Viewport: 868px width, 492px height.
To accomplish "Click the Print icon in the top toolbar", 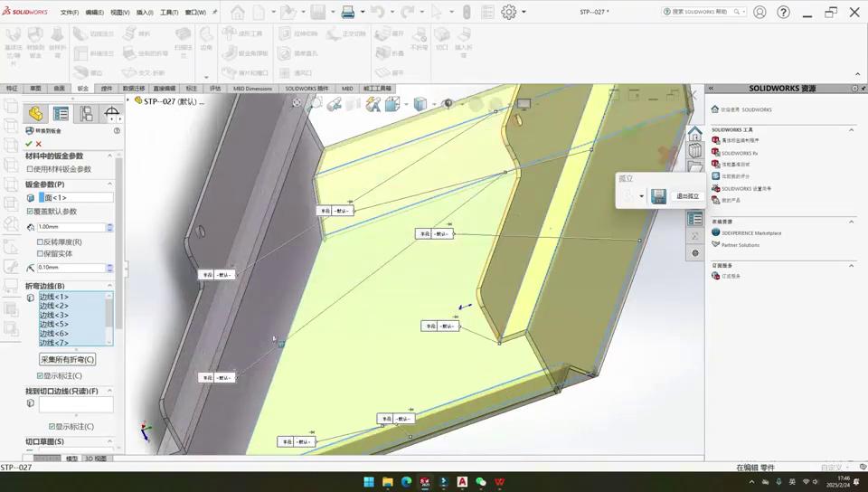I will [348, 13].
